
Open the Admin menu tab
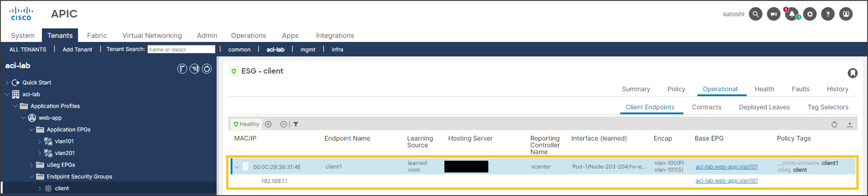(x=207, y=36)
